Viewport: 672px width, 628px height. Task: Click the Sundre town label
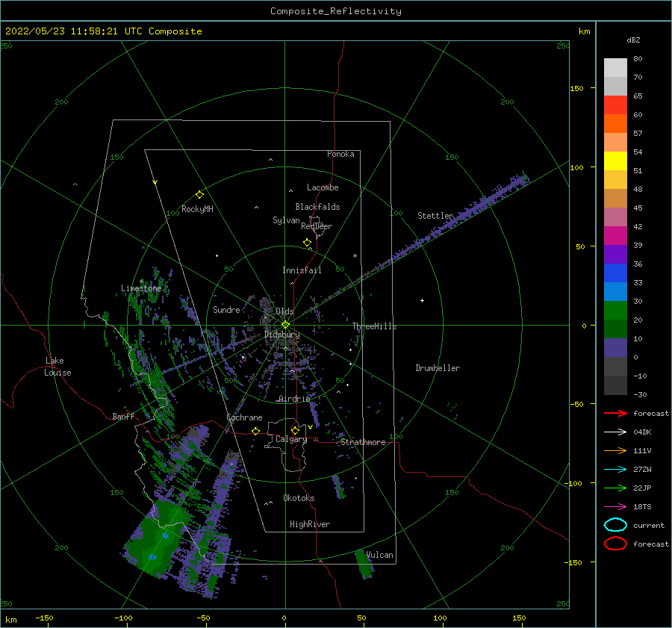point(226,310)
